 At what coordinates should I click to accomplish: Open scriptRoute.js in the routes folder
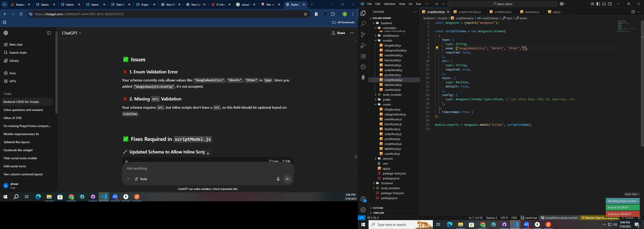point(393,144)
